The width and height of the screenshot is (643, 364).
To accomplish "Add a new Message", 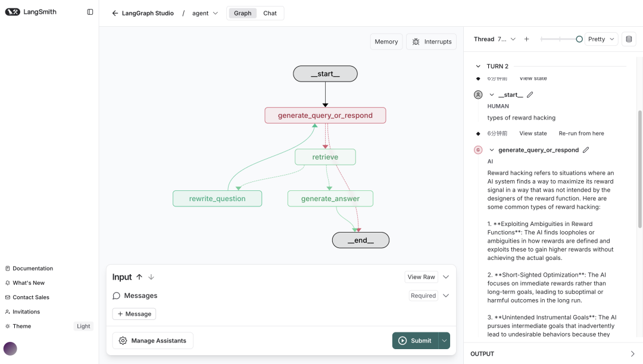I will pos(134,314).
